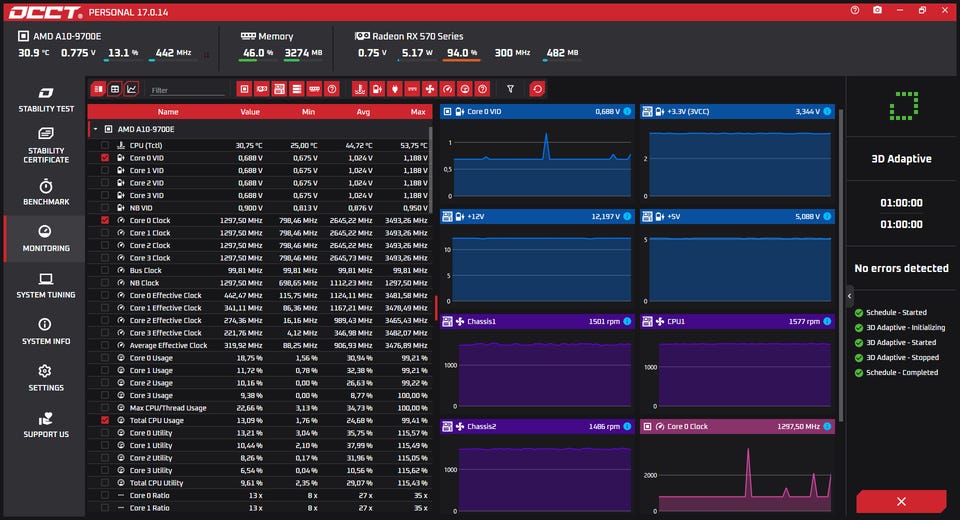Select the Average Effective Clock row
Viewport: 960px width, 520px height.
coord(260,345)
